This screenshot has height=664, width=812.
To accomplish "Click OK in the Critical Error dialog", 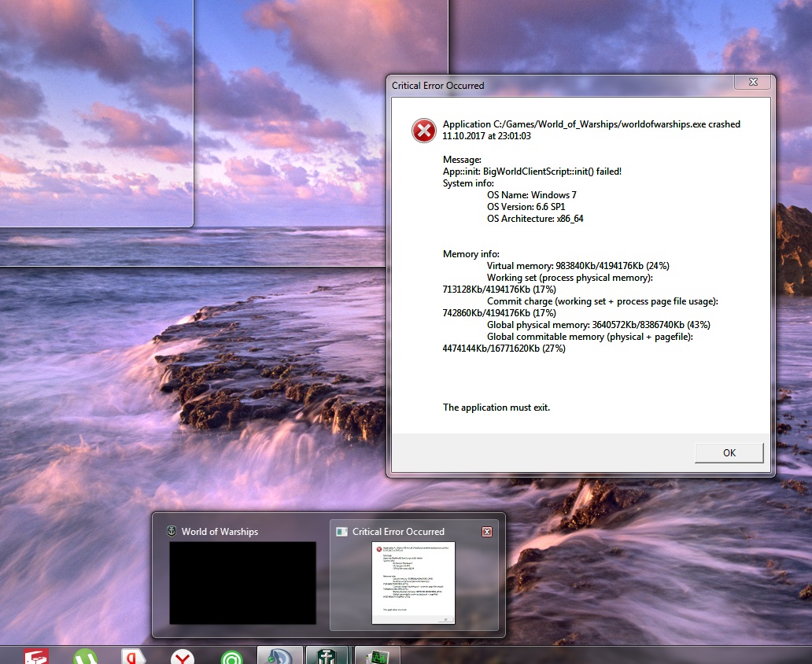I will click(x=729, y=452).
